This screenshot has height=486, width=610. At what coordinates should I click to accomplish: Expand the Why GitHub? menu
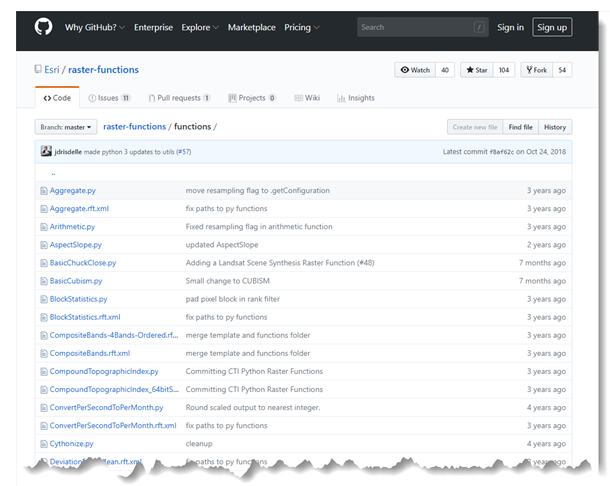(95, 27)
